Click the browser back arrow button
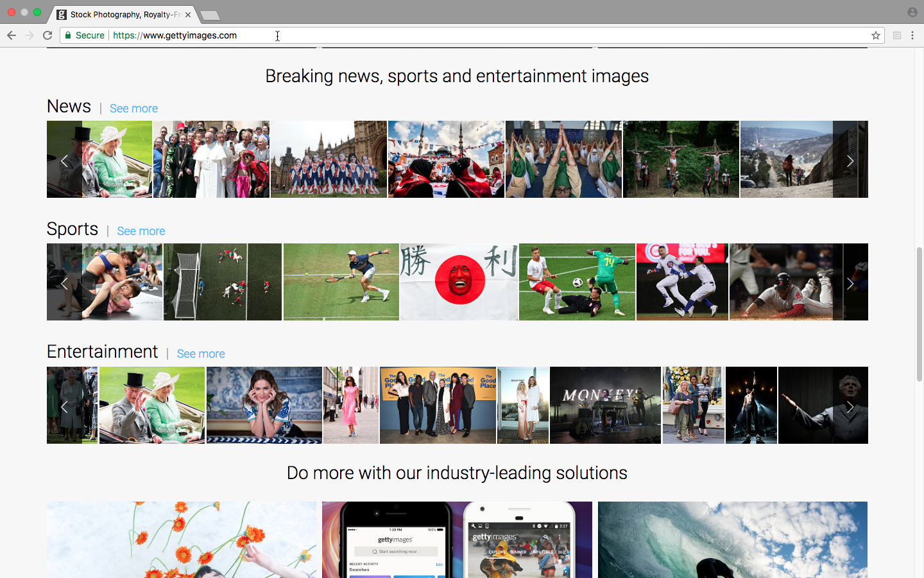The height and width of the screenshot is (578, 924). (12, 35)
